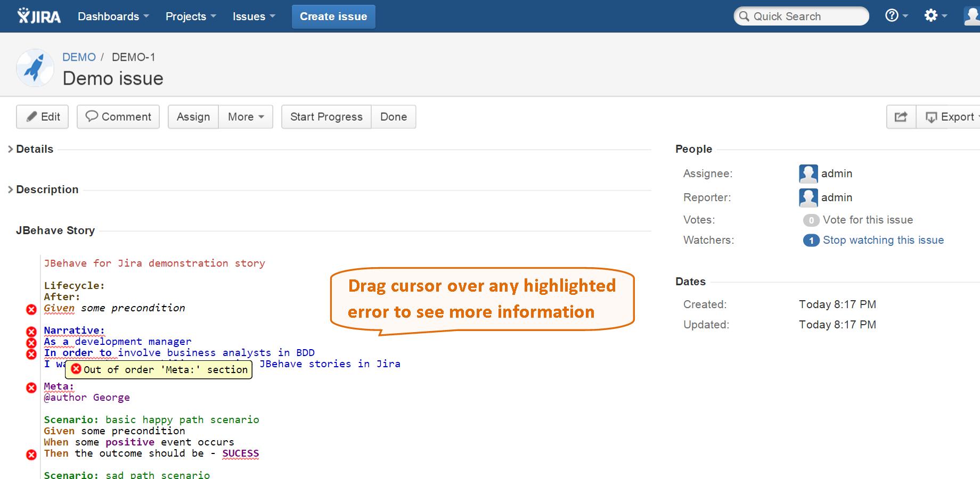The height and width of the screenshot is (479, 980).
Task: Click the Create issue button
Action: [x=333, y=16]
